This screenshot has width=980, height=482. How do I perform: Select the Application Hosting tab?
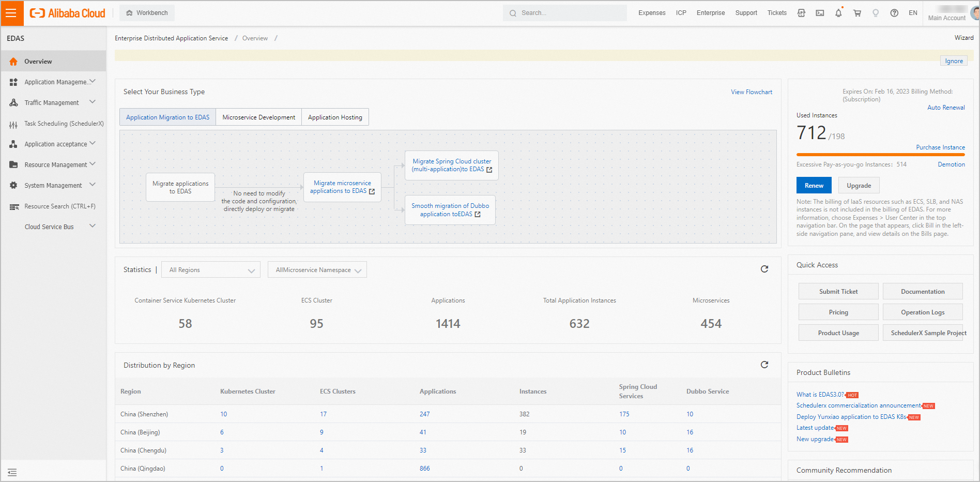tap(335, 117)
